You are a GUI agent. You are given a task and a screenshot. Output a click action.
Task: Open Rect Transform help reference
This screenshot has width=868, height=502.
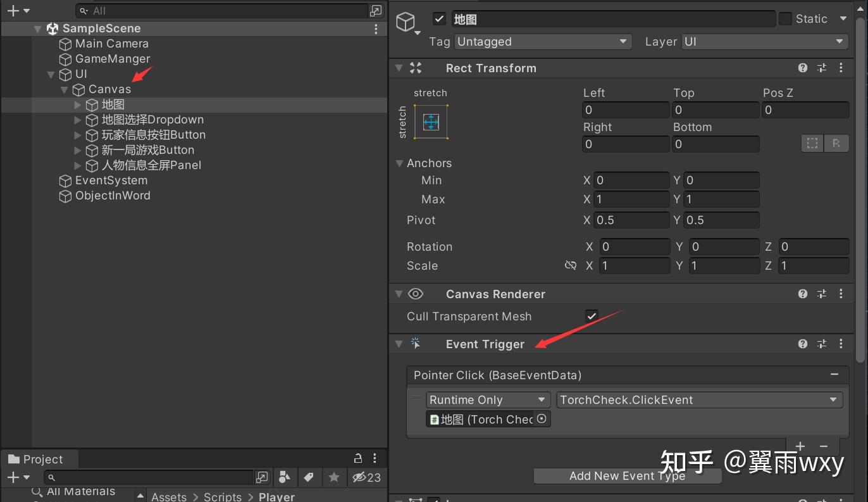click(803, 68)
